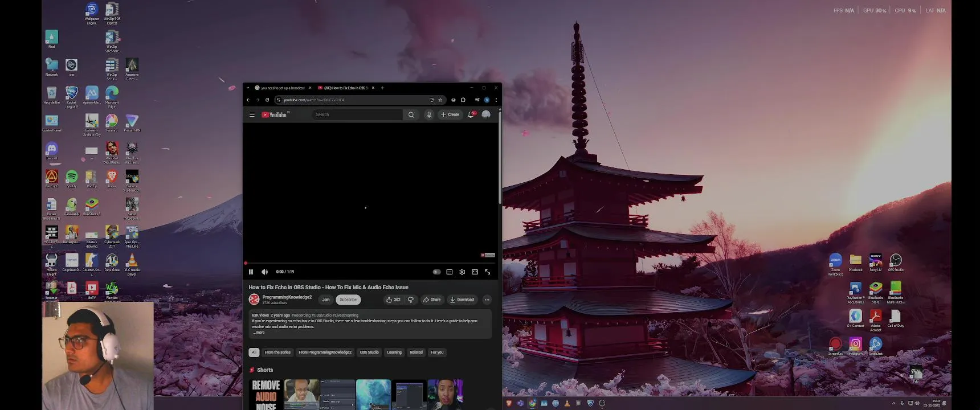Click the #OBSStudio hashtag
The width and height of the screenshot is (980, 410).
(x=321, y=315)
